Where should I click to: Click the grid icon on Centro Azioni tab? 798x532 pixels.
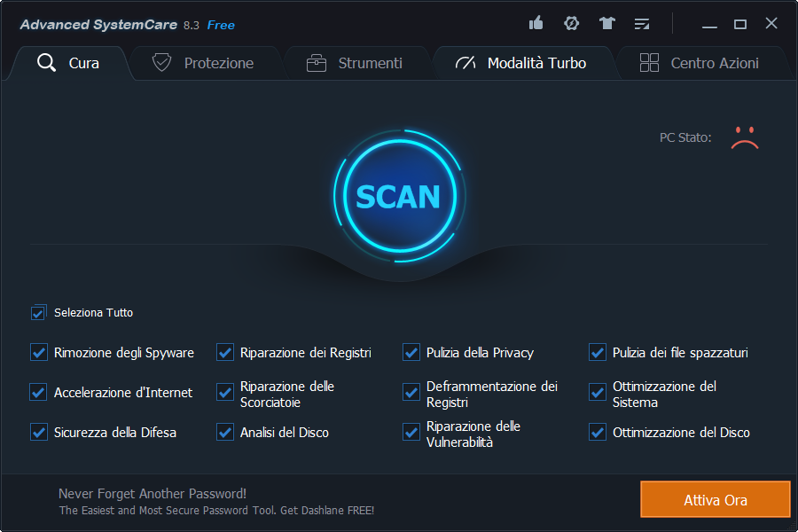pyautogui.click(x=649, y=63)
